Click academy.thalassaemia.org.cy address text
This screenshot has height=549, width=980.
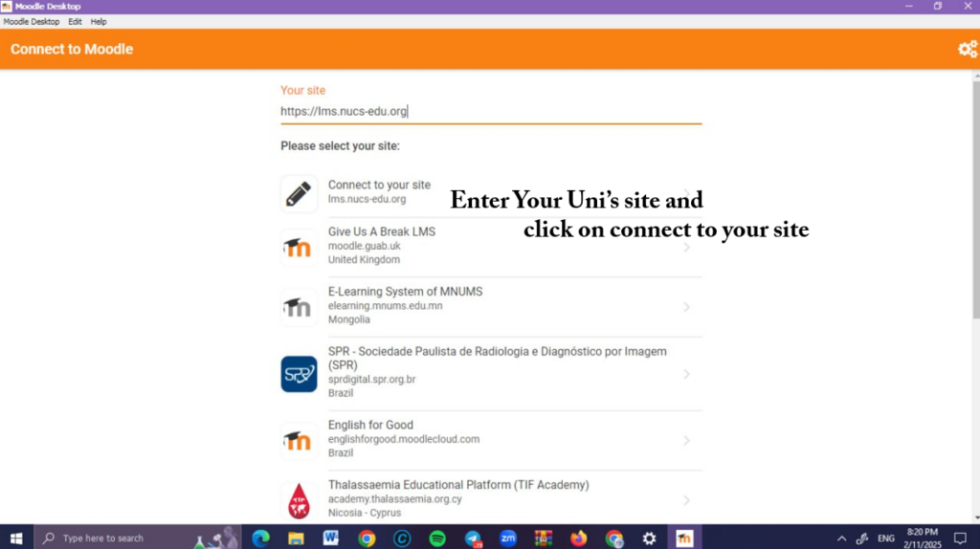(x=395, y=499)
